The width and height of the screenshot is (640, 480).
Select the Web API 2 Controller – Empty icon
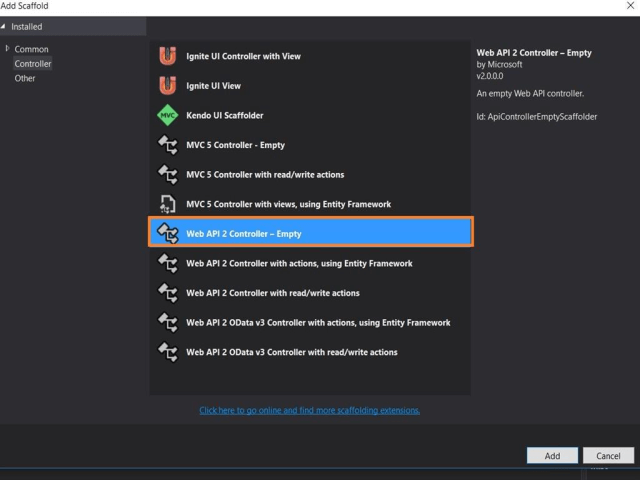click(x=168, y=234)
